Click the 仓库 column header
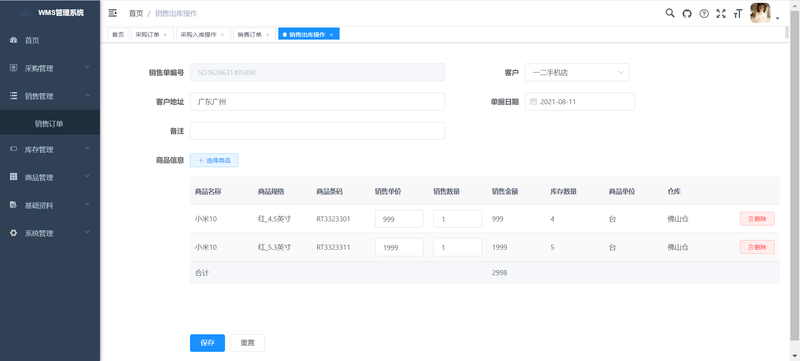The width and height of the screenshot is (800, 361). (x=674, y=192)
